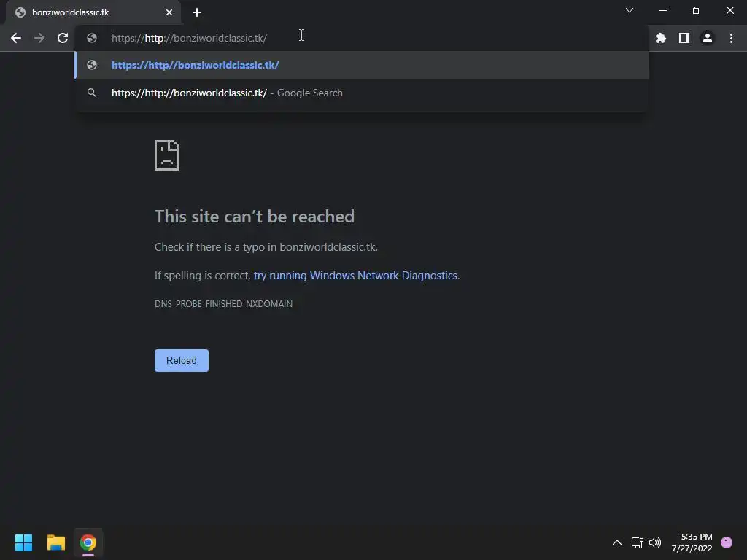This screenshot has height=560, width=747.
Task: Reload the page using the toolbar refresh icon
Action: coord(63,38)
